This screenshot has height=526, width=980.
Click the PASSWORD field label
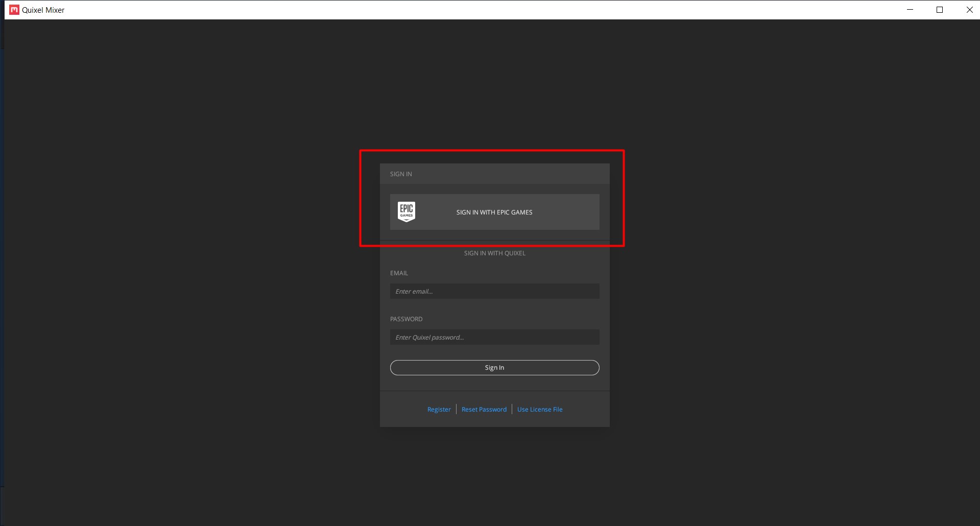(406, 319)
